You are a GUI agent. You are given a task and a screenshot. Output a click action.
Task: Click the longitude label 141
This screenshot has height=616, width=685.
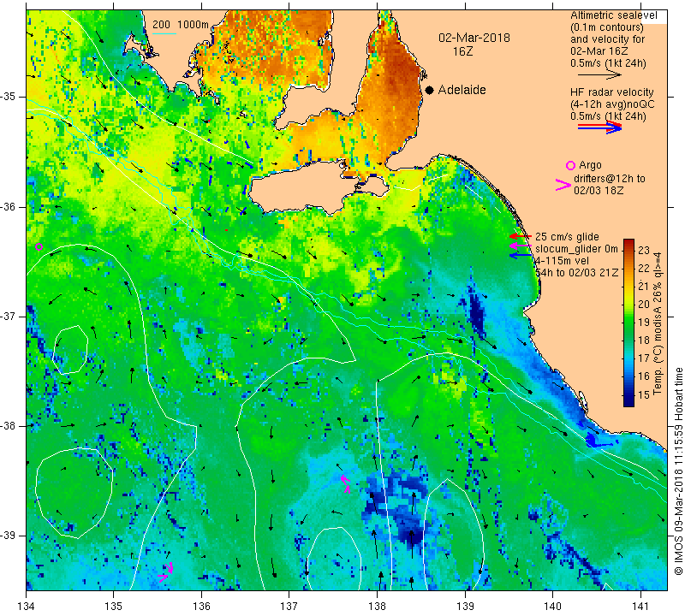coord(640,606)
